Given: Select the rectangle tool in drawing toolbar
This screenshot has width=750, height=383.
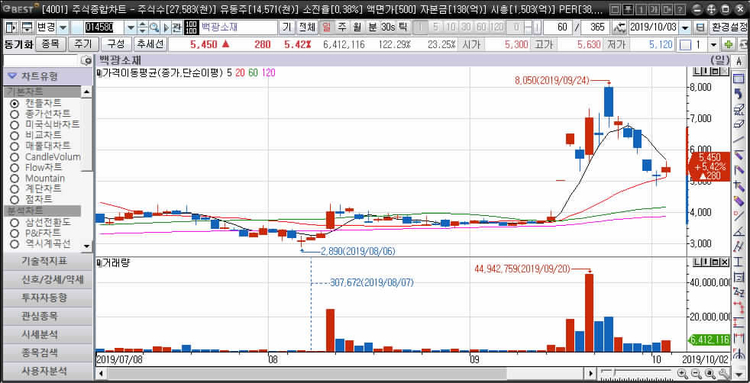Looking at the screenshot, I should (739, 78).
